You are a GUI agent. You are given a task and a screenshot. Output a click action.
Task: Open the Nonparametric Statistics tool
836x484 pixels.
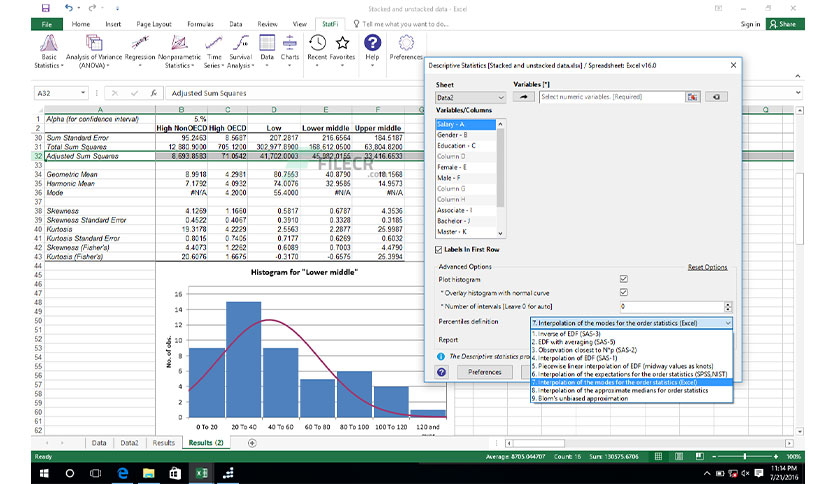pyautogui.click(x=179, y=52)
